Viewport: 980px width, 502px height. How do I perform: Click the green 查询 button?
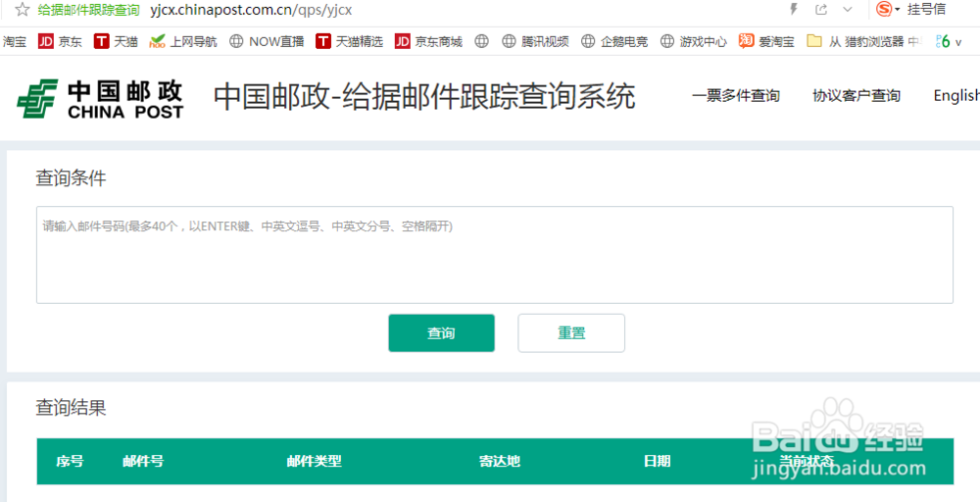coord(441,333)
